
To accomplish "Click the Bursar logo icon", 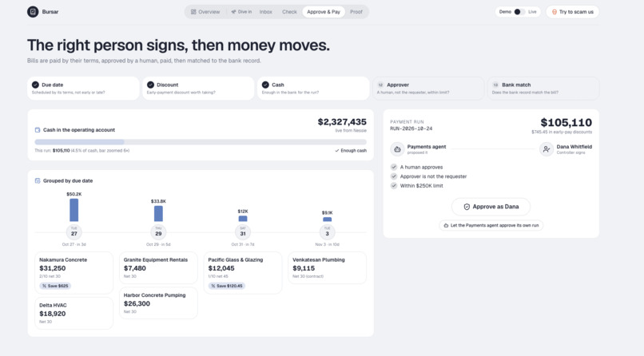I will pyautogui.click(x=33, y=12).
